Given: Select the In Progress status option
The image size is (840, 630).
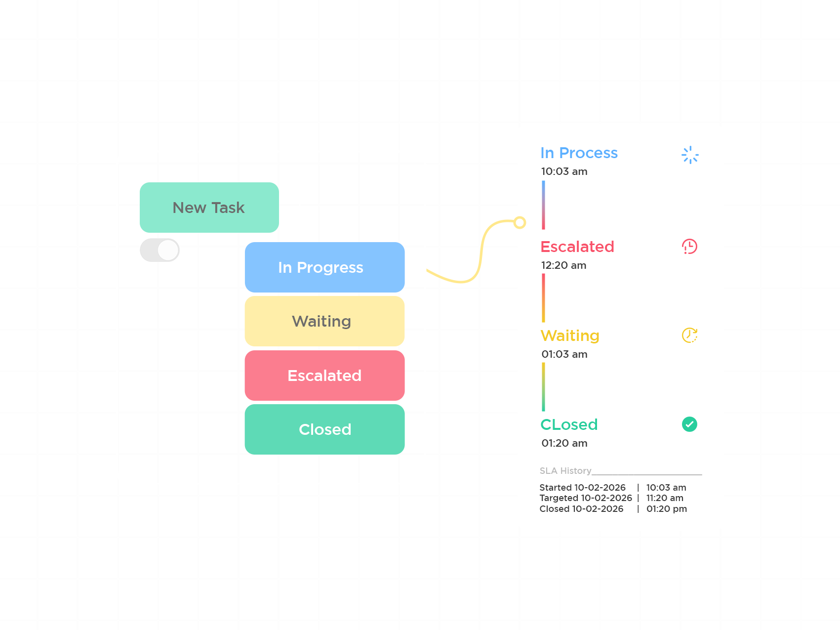Looking at the screenshot, I should coord(324,267).
